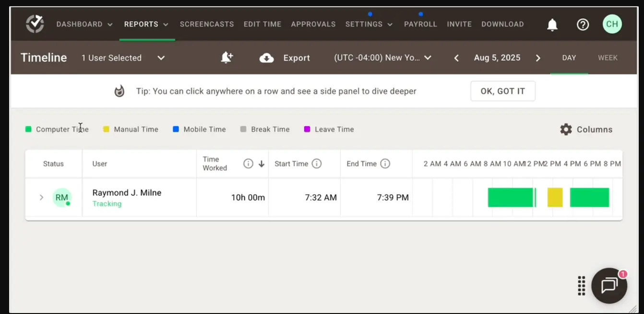Viewport: 644px width, 314px height.
Task: Click the Timeline page title
Action: (44, 58)
